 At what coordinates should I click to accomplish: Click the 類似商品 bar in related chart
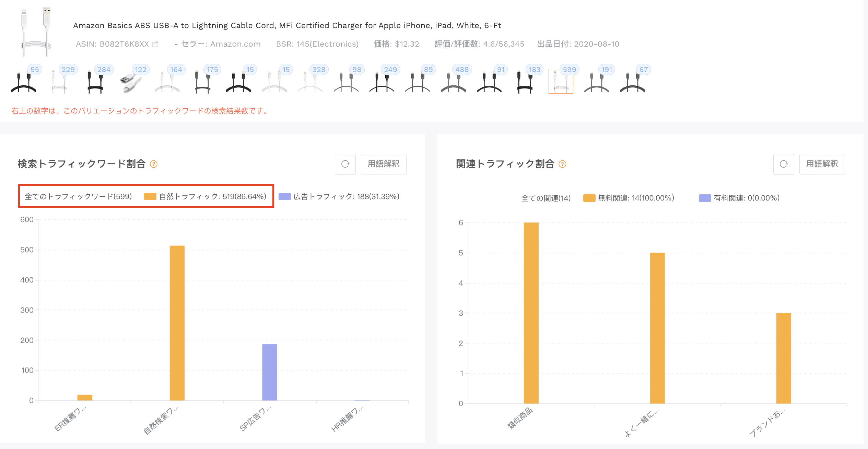(531, 313)
